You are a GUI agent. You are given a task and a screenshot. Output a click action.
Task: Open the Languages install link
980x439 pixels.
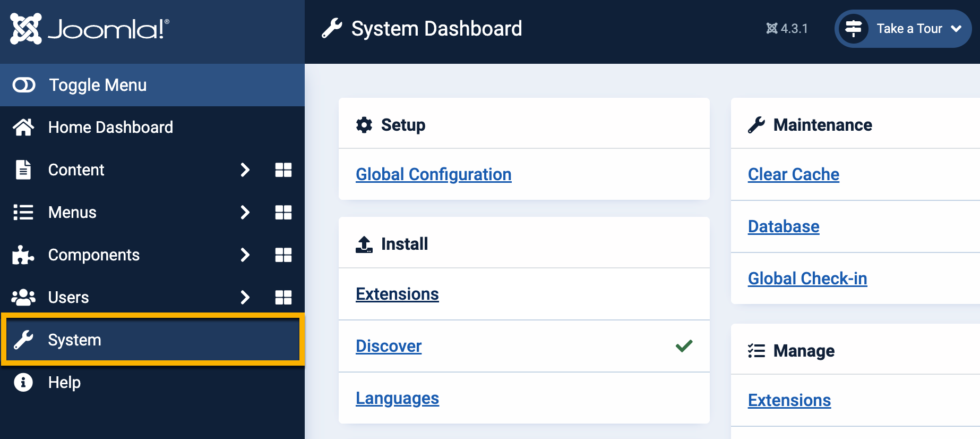click(x=397, y=398)
